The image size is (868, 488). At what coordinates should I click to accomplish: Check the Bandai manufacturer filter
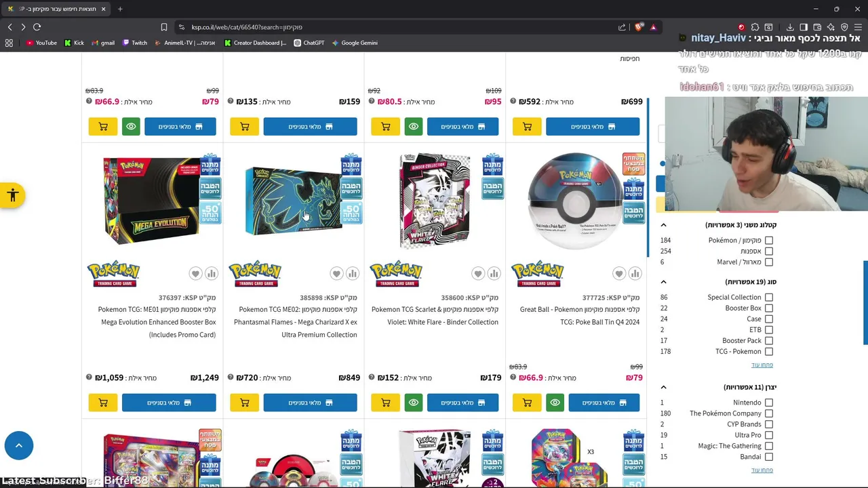click(x=769, y=457)
